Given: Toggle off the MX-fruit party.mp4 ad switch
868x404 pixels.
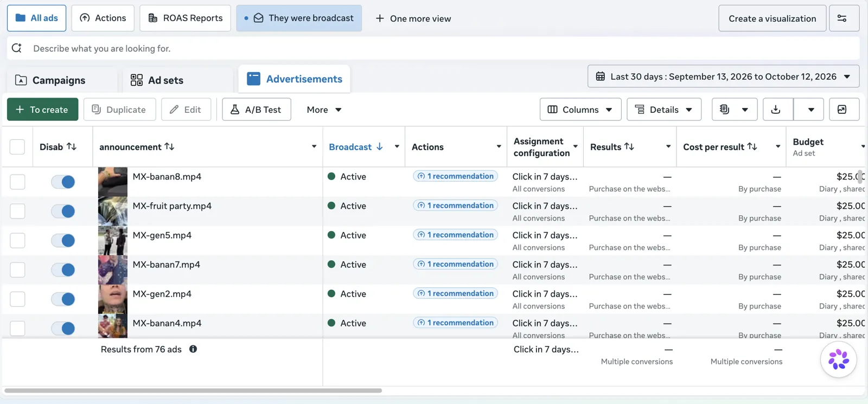Looking at the screenshot, I should coord(63,211).
